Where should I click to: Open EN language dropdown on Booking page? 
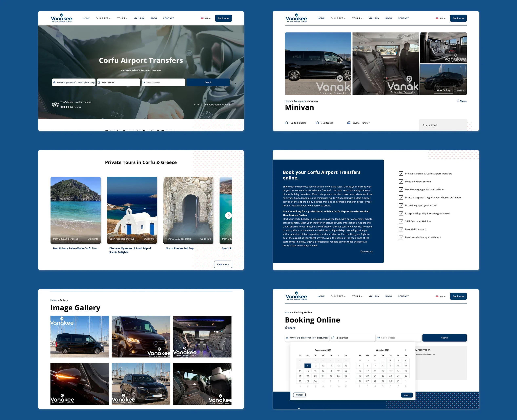point(440,296)
